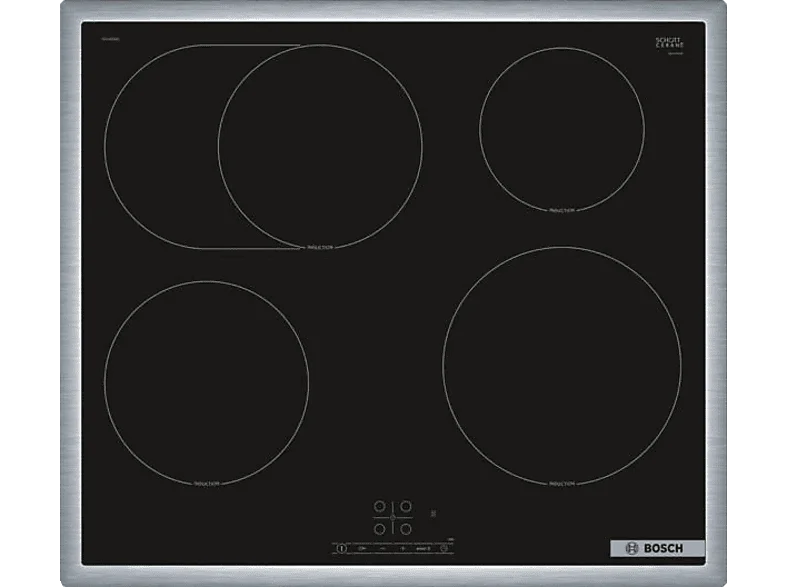
Task: Tap the minus power level key
Action: pos(383,548)
